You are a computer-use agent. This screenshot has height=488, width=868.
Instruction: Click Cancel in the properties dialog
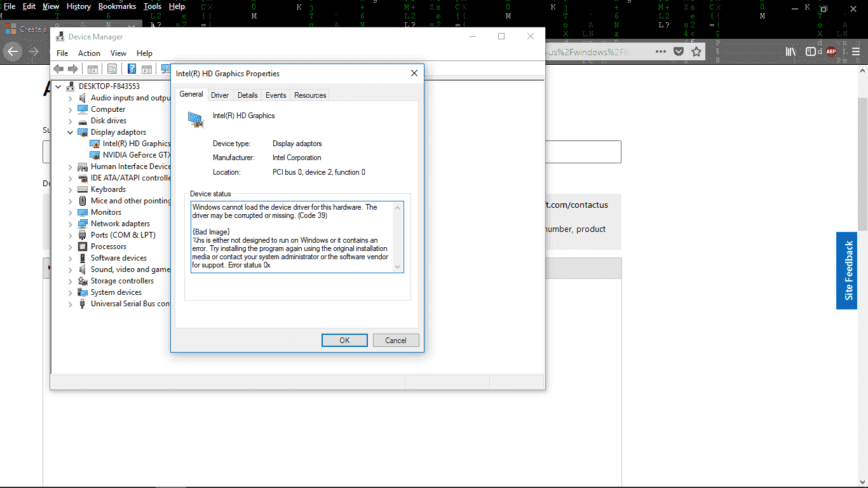396,341
